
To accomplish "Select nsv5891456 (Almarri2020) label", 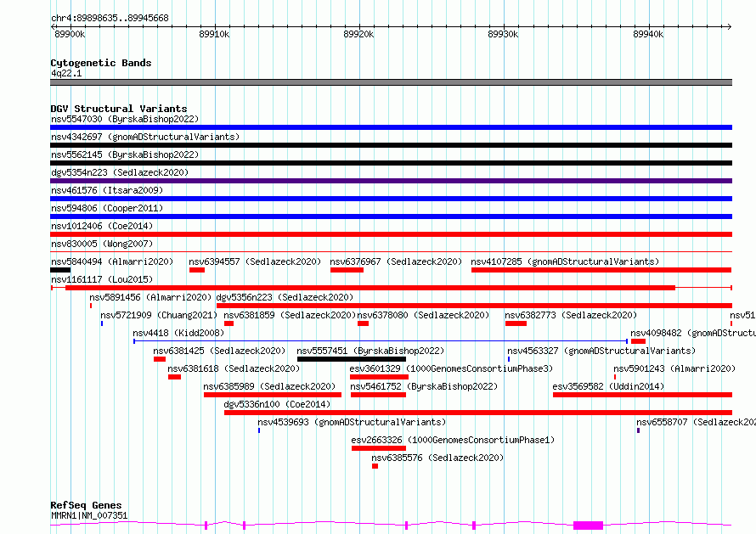I will [150, 297].
